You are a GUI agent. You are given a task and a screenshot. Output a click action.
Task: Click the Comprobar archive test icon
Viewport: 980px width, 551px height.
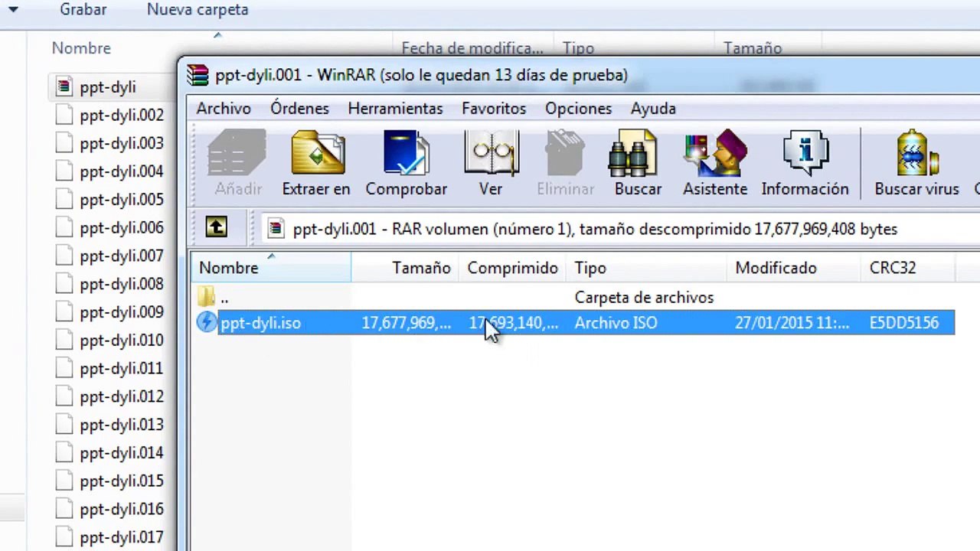point(407,163)
